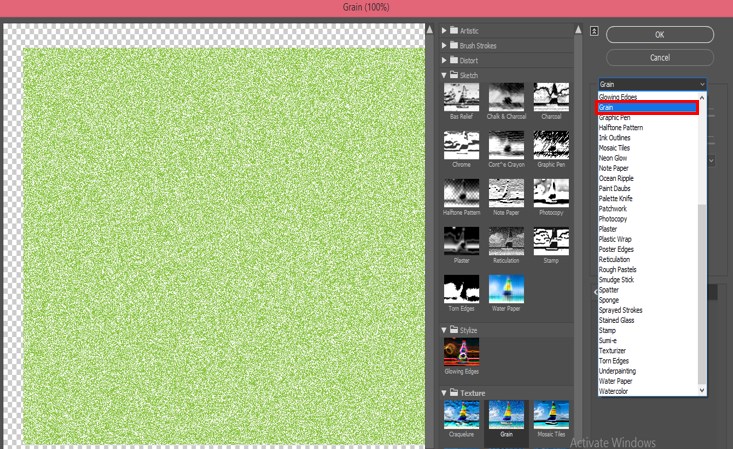
Task: Choose Watercolor at the list bottom
Action: coord(613,391)
